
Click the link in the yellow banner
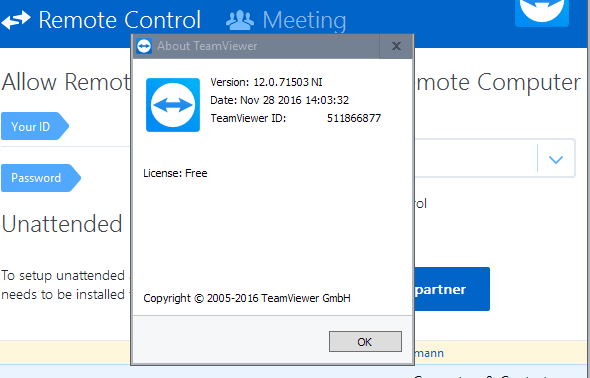[429, 353]
